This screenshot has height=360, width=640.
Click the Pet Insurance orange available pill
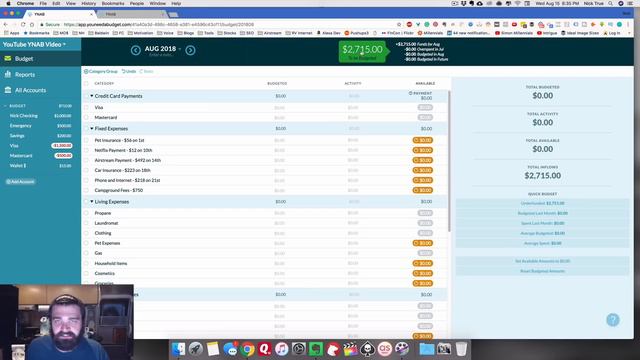click(422, 140)
